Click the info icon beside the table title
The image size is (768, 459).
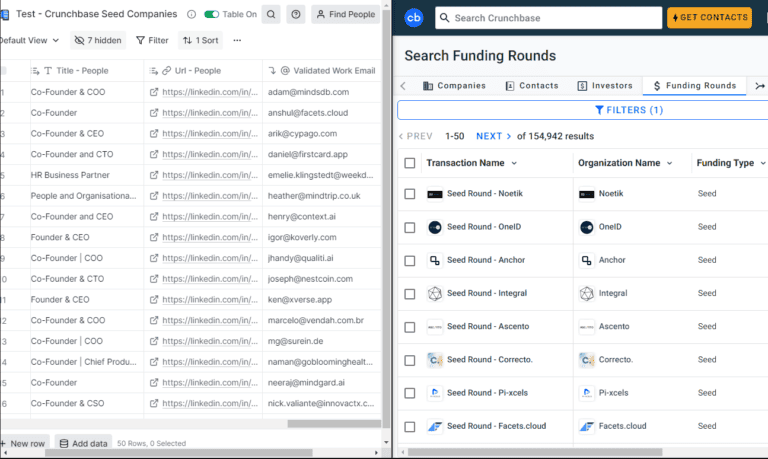(x=190, y=15)
